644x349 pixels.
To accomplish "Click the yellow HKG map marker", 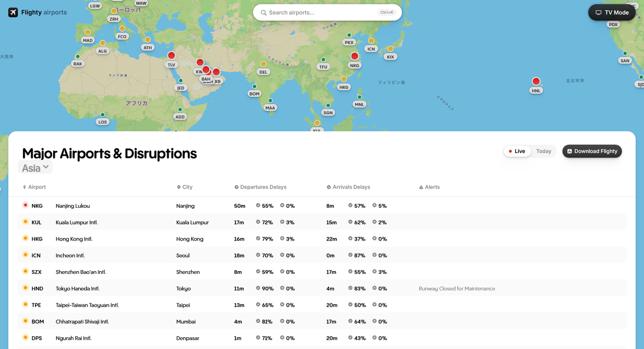I will [x=343, y=79].
